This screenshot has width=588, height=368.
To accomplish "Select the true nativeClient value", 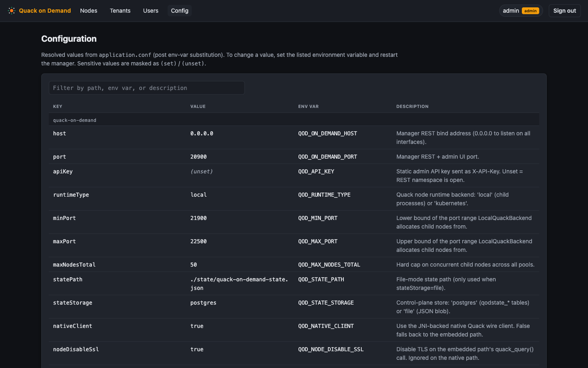I will (x=197, y=326).
